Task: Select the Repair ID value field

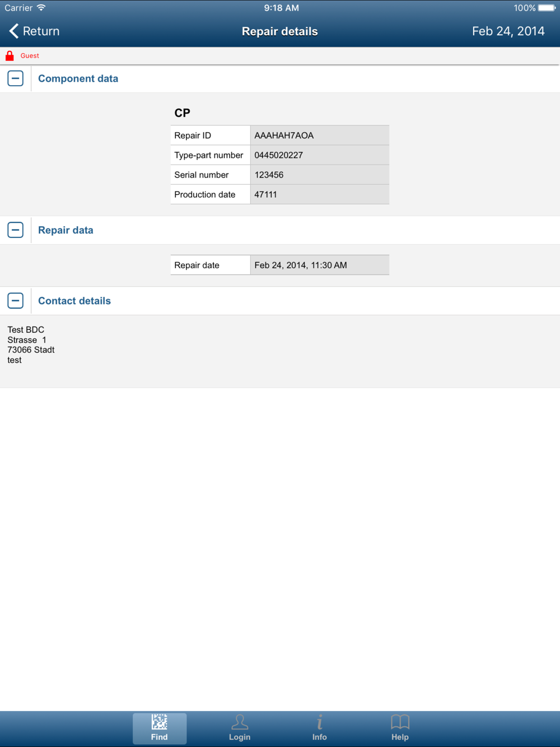Action: [320, 136]
